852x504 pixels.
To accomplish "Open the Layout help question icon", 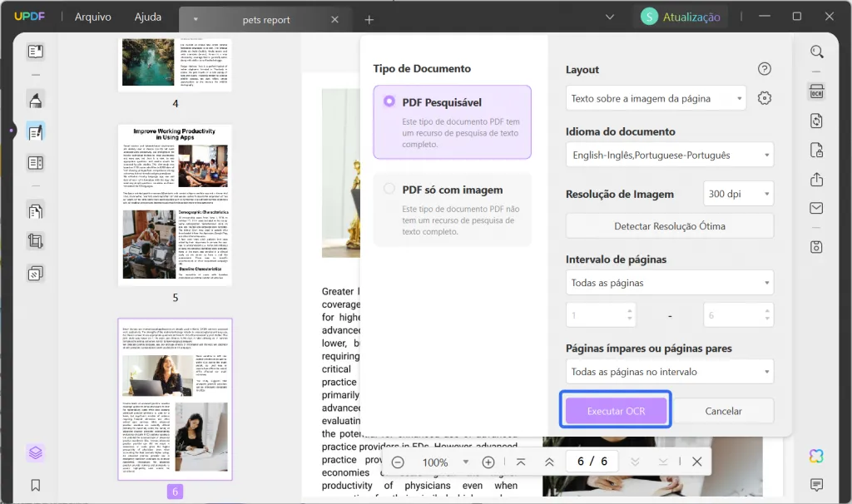I will (765, 69).
